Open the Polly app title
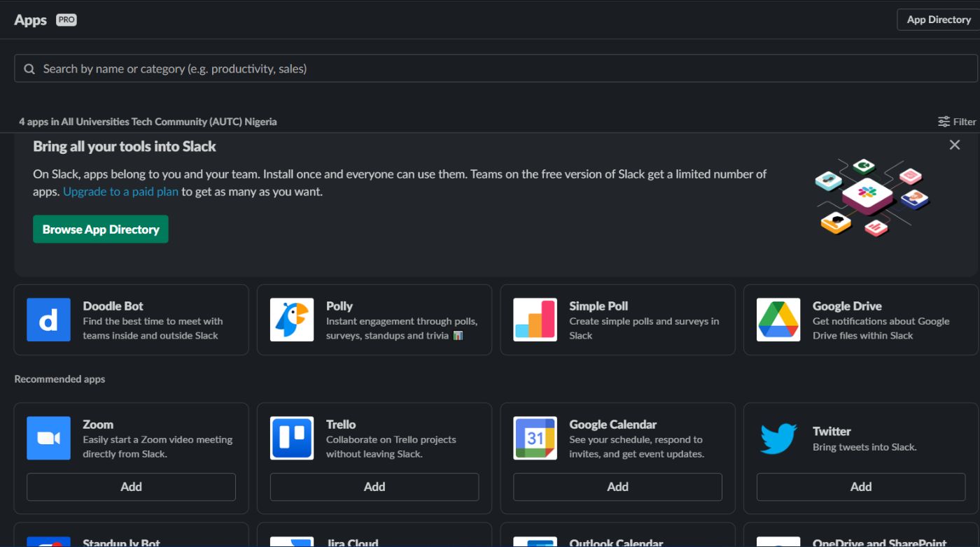The image size is (980, 547). pos(339,306)
